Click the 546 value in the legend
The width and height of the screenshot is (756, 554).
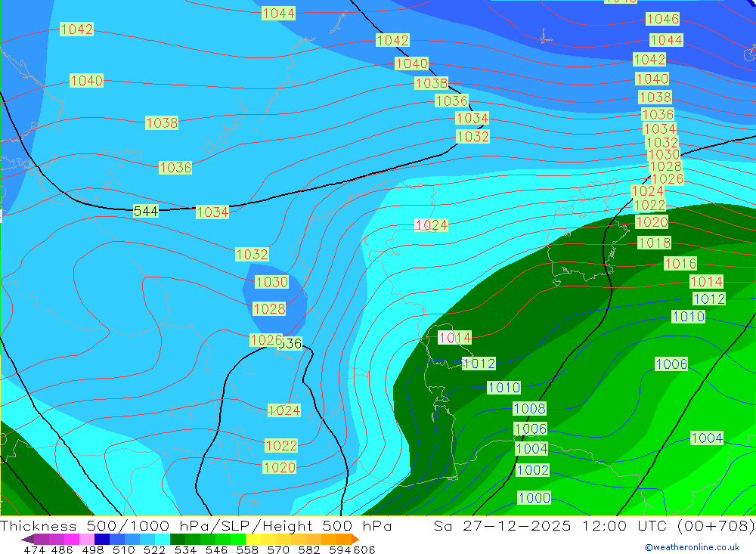(216, 549)
